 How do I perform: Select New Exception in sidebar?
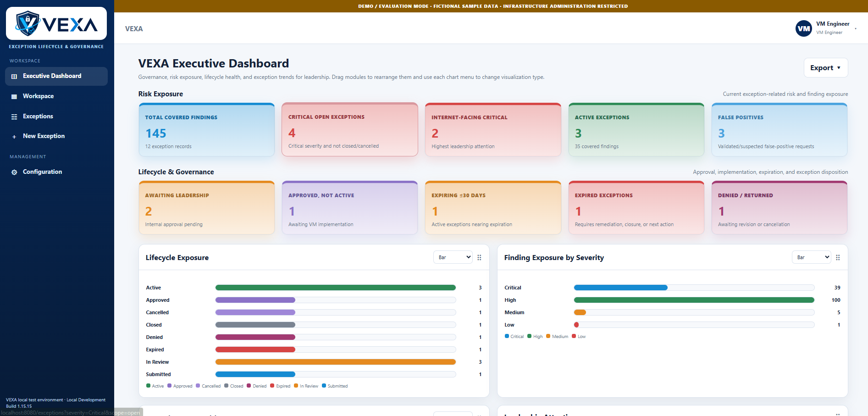pos(56,136)
